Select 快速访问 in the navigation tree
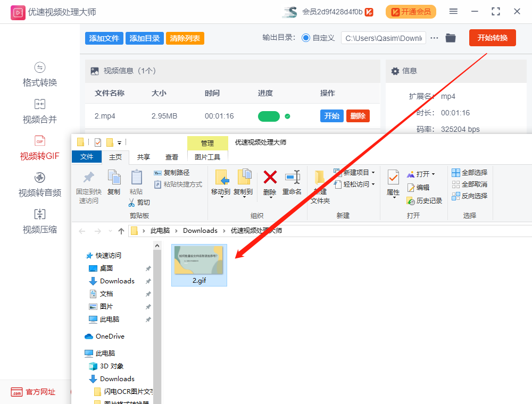This screenshot has height=404, width=532. click(104, 256)
